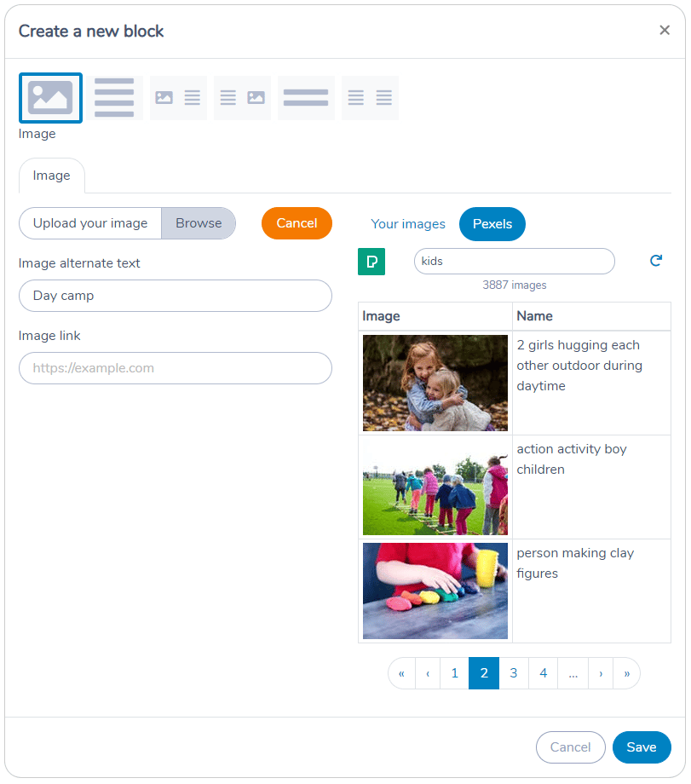This screenshot has height=784, width=691.
Task: Go to page 3 of results
Action: coord(514,673)
